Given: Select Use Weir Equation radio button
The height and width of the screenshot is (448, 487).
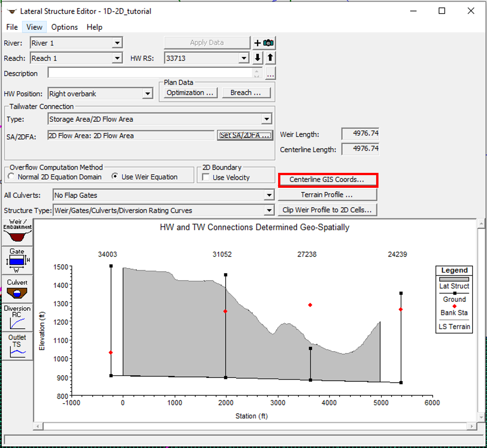Looking at the screenshot, I should (115, 177).
